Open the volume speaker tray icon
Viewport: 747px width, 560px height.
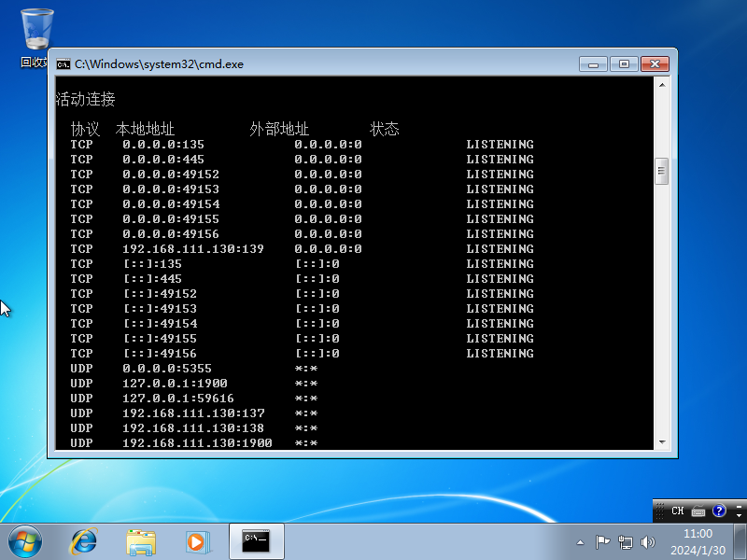pyautogui.click(x=647, y=542)
